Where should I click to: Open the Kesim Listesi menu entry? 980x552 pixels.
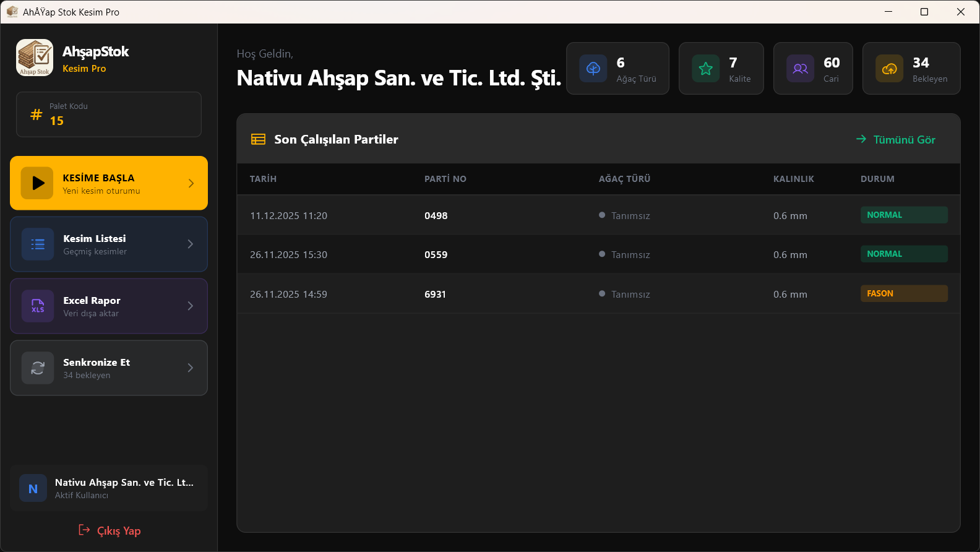coord(109,244)
